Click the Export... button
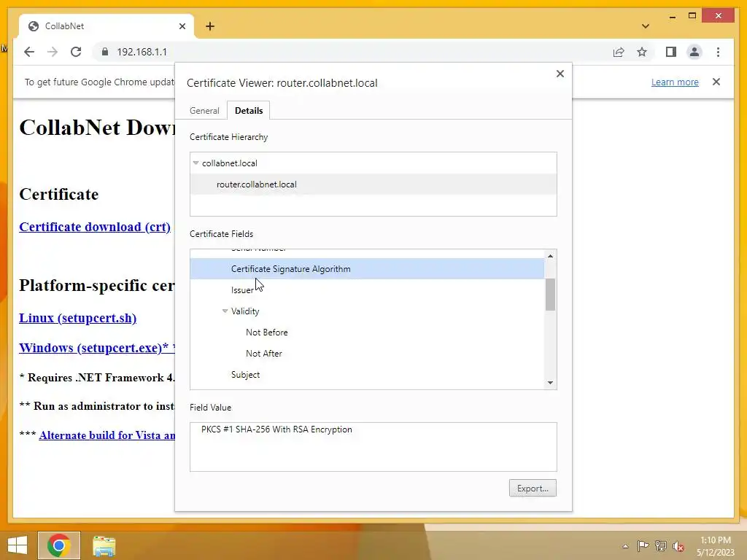747x560 pixels. point(533,488)
